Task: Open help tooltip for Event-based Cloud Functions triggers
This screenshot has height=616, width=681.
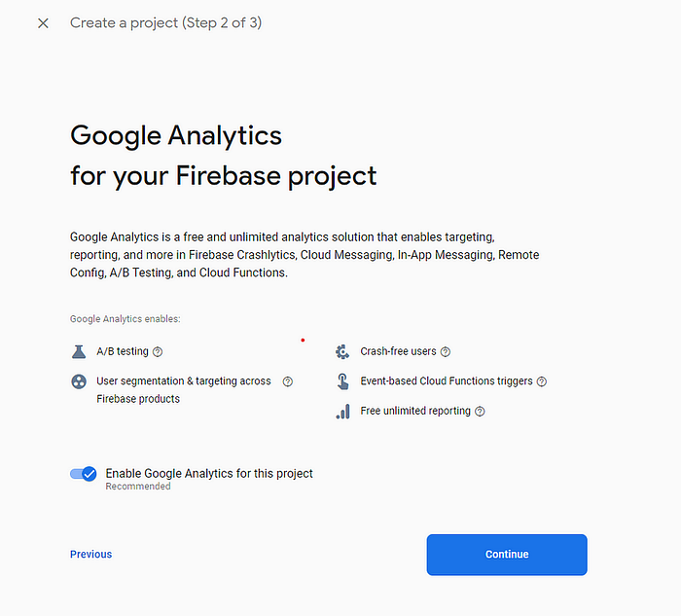Action: [x=542, y=381]
